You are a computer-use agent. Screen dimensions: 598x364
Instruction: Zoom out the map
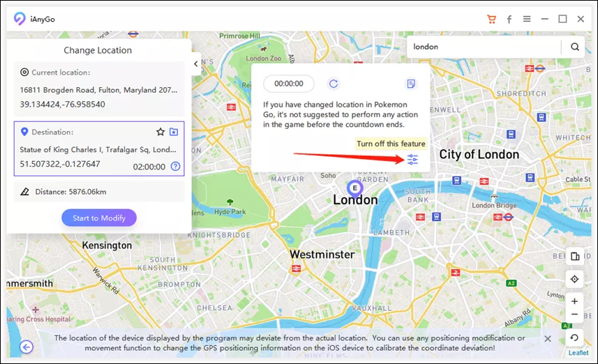click(575, 314)
